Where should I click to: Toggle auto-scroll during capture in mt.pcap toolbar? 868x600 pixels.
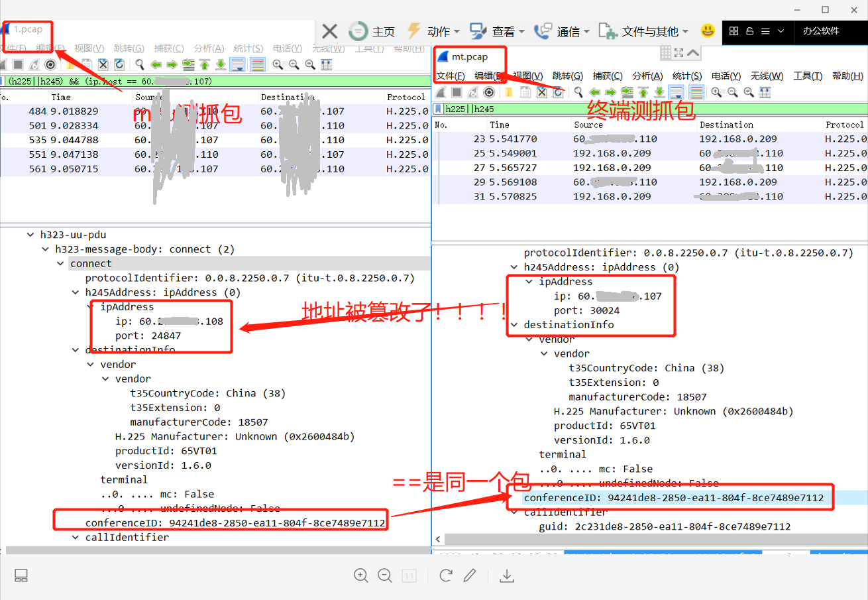point(676,92)
